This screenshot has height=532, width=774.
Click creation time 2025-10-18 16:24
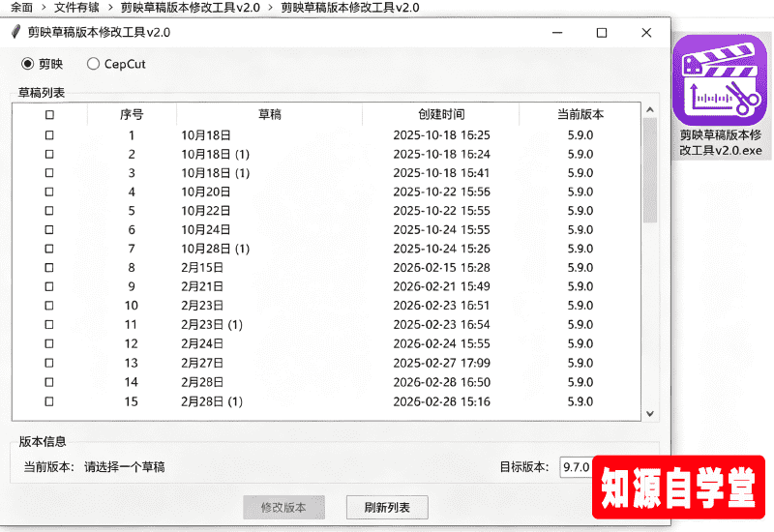coord(441,154)
